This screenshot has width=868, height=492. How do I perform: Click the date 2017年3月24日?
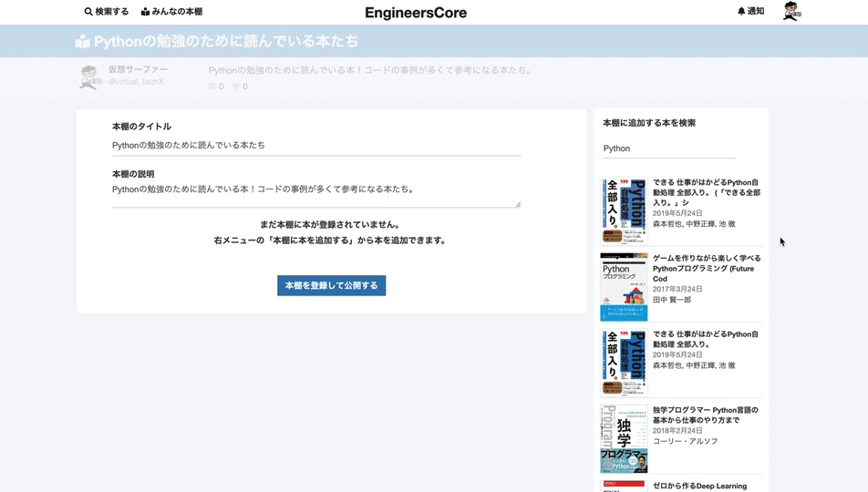(677, 290)
